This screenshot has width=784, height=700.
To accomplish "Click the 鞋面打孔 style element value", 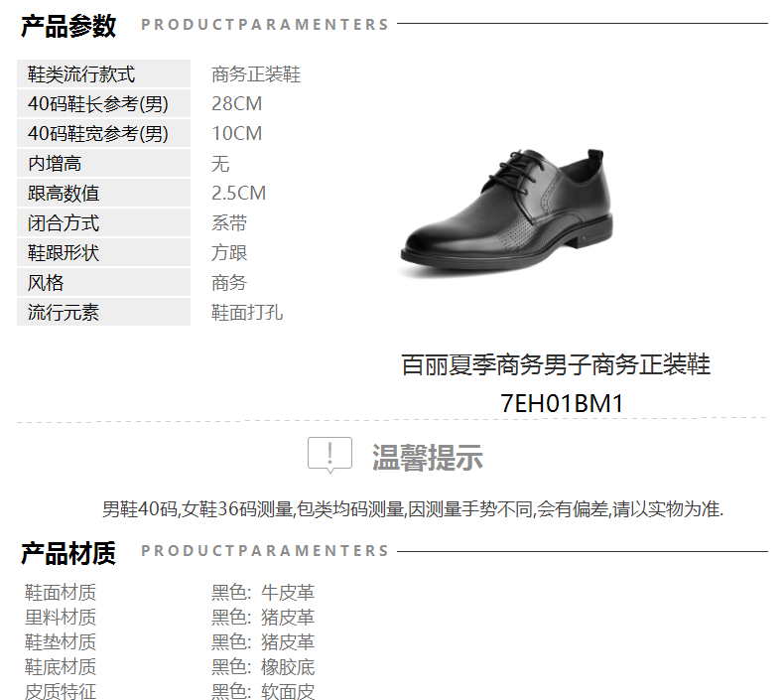I will click(247, 313).
